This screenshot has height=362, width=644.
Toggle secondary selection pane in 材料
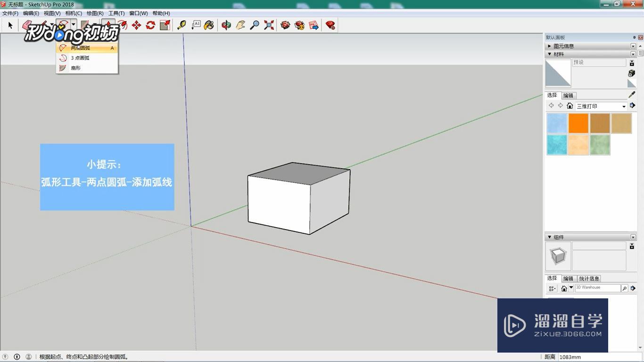pos(632,63)
